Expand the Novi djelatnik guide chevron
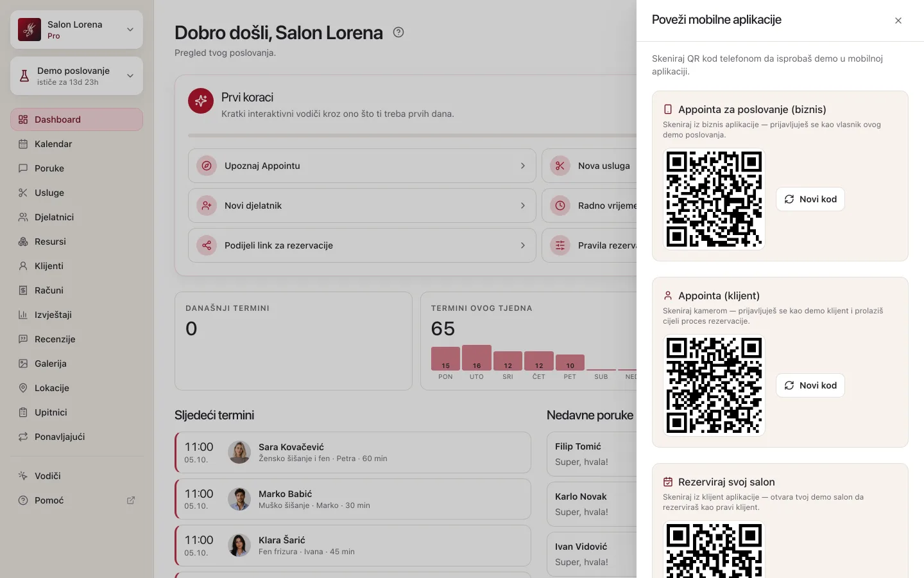 [x=523, y=206]
